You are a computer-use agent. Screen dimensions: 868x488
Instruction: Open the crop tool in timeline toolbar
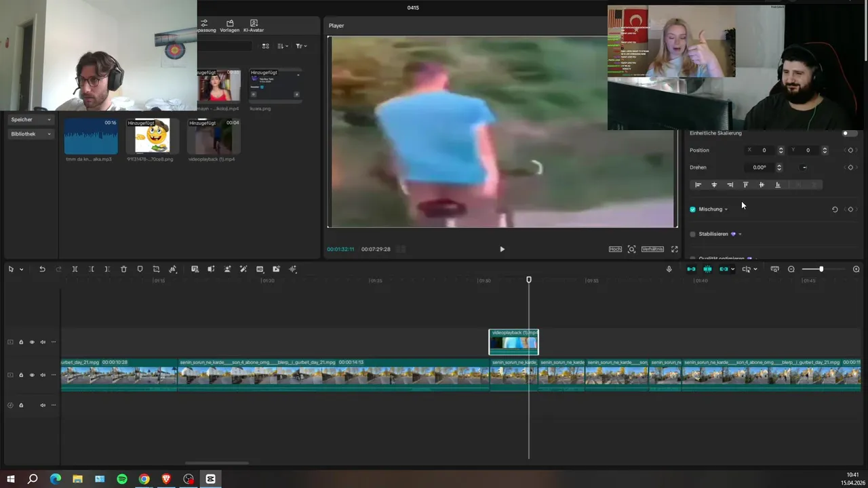click(x=156, y=269)
